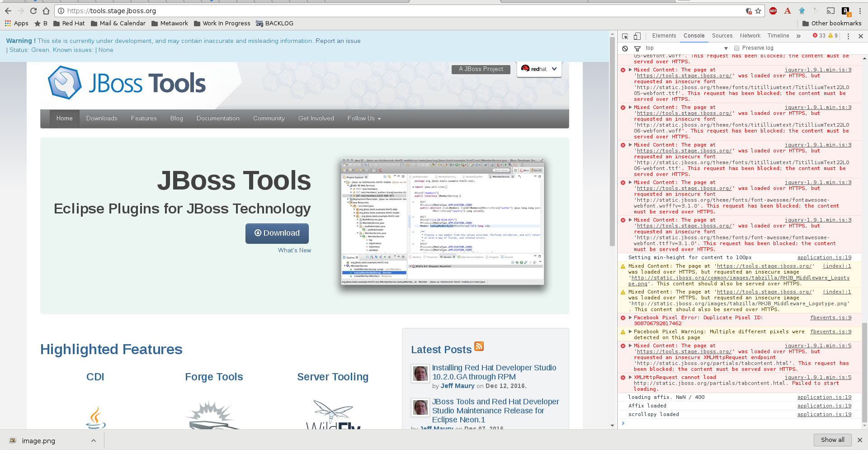Open the Timeline tab

(x=778, y=36)
